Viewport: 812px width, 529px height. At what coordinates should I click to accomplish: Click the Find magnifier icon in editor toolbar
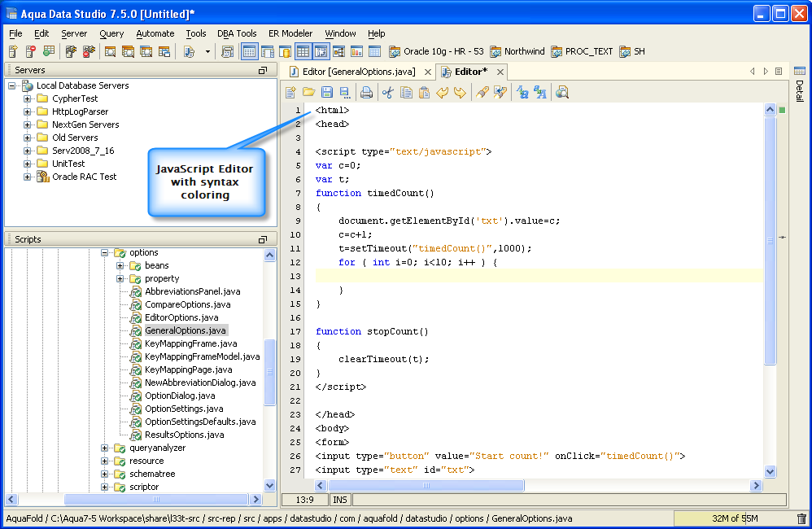tap(561, 93)
